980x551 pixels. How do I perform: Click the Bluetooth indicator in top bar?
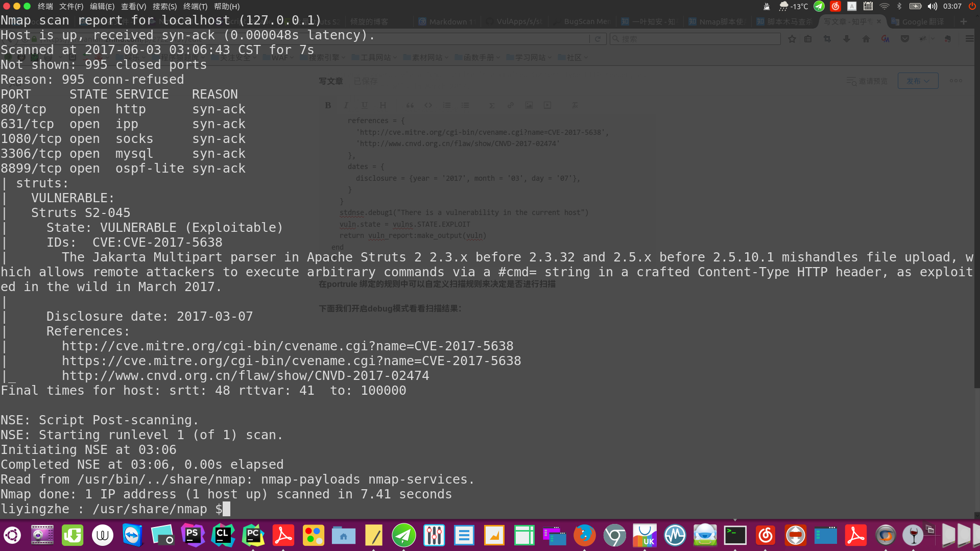point(900,6)
